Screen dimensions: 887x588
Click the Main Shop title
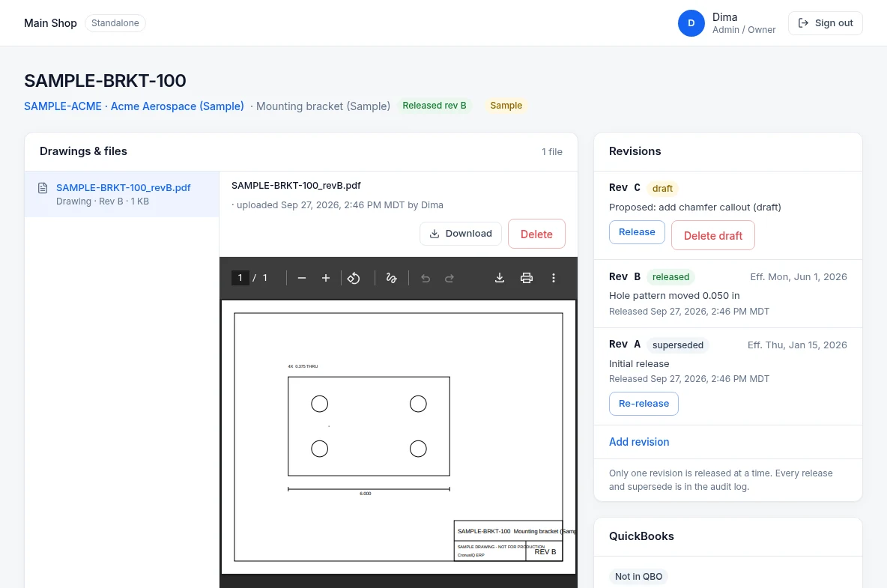click(x=50, y=23)
